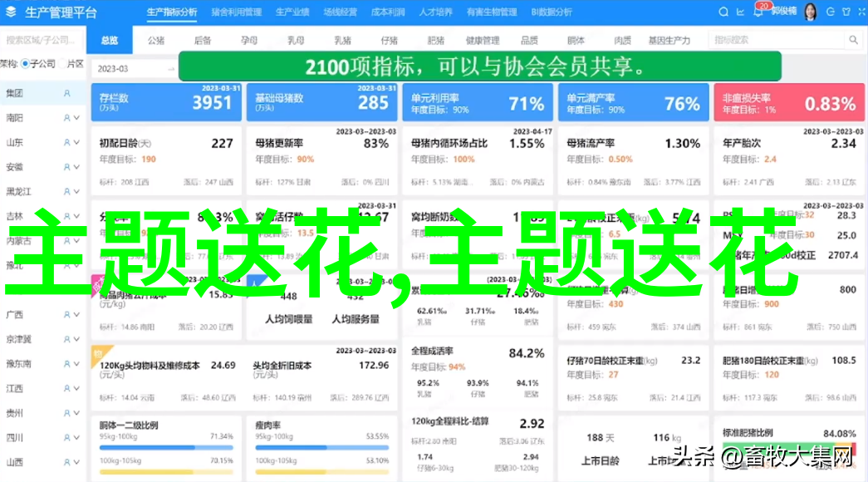The width and height of the screenshot is (868, 482).
Task: Click the 母猪流产率 value 1.30%
Action: pos(683,144)
